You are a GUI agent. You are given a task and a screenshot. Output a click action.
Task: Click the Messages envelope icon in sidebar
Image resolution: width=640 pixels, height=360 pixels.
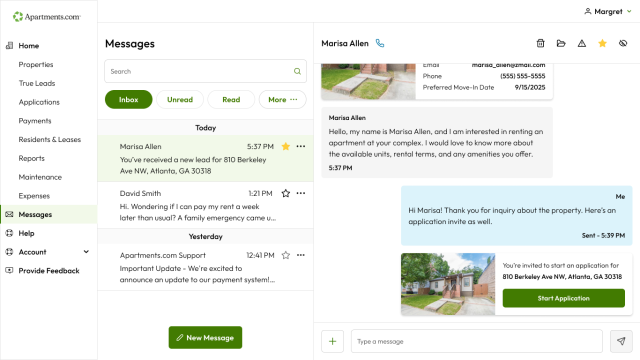tap(9, 214)
